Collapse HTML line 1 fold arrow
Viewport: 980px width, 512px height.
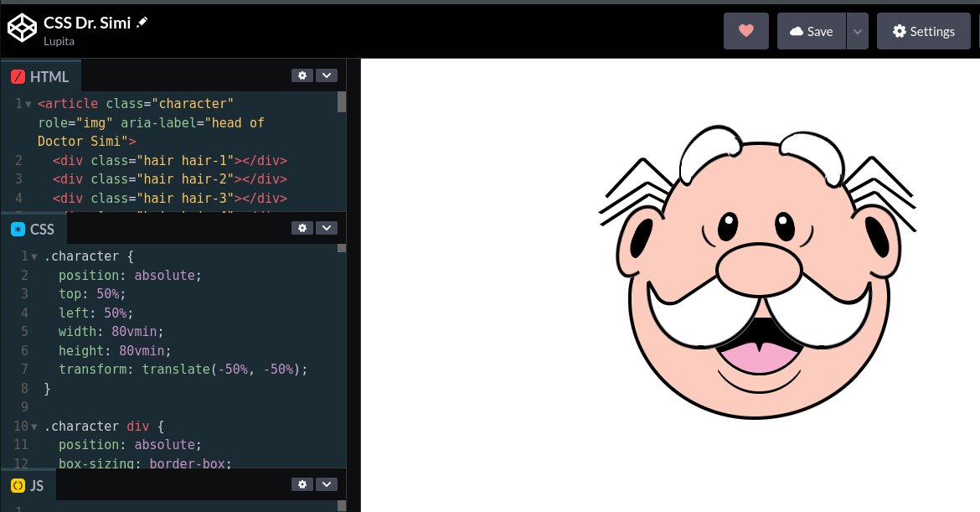click(28, 104)
